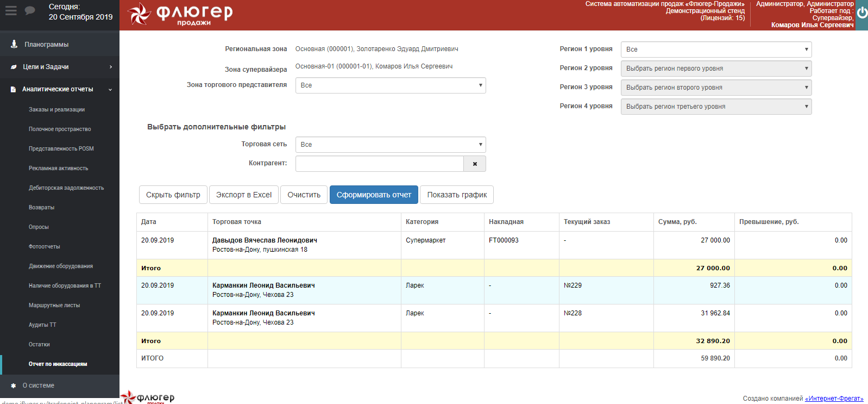This screenshot has width=868, height=404.
Task: Open the Зона торгового представителя dropdown
Action: [x=390, y=85]
